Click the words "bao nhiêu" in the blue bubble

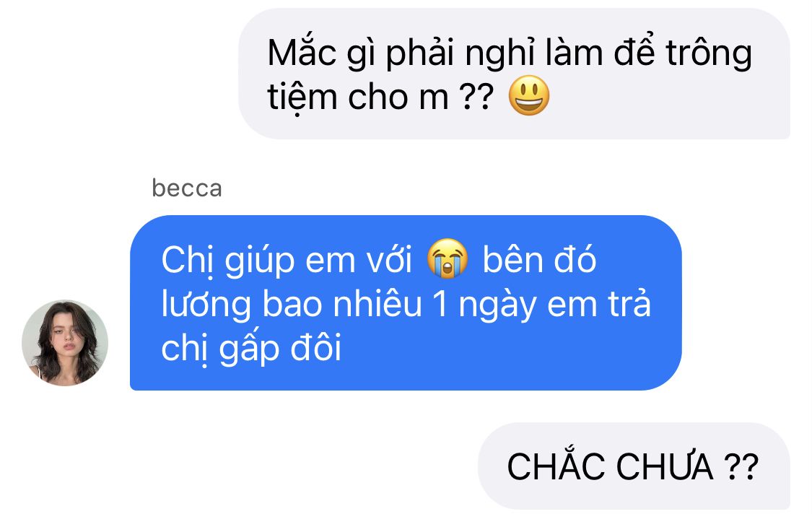point(343,305)
